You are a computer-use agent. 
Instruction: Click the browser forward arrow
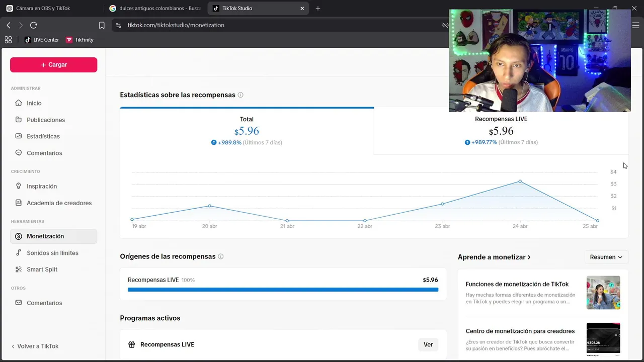(x=21, y=25)
